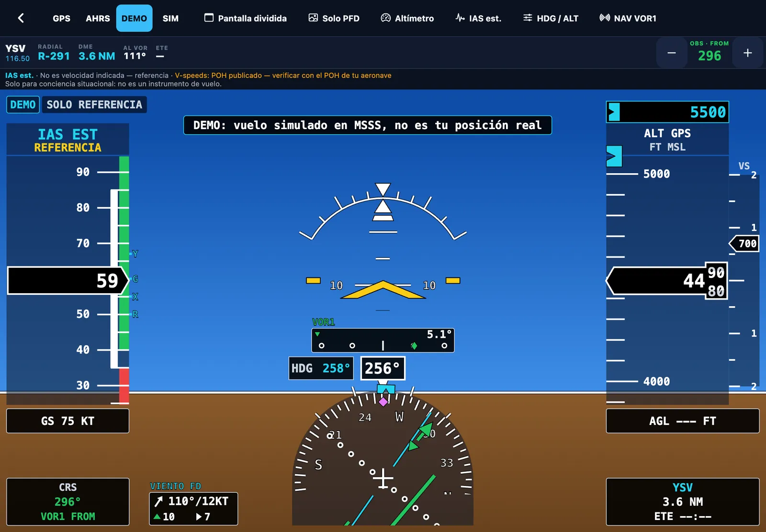Screen dimensions: 766x532
Task: Click the OBS 296 value
Action: click(x=710, y=55)
